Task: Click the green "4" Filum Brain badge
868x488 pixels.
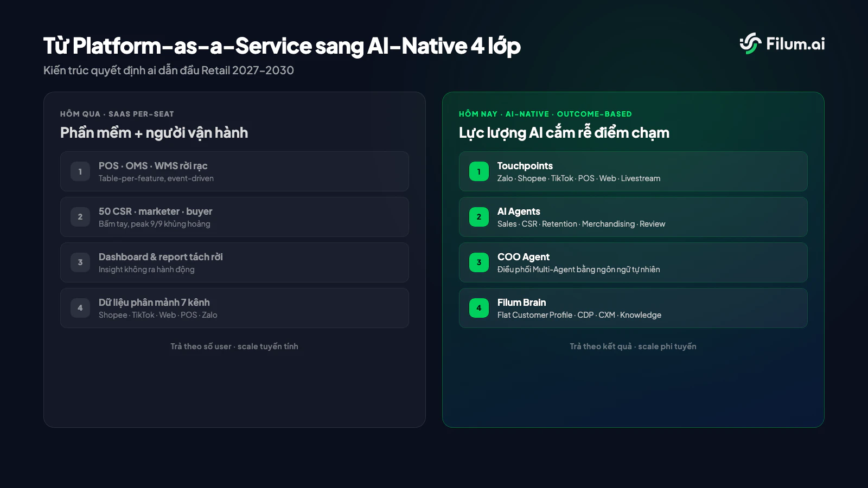Action: 478,308
